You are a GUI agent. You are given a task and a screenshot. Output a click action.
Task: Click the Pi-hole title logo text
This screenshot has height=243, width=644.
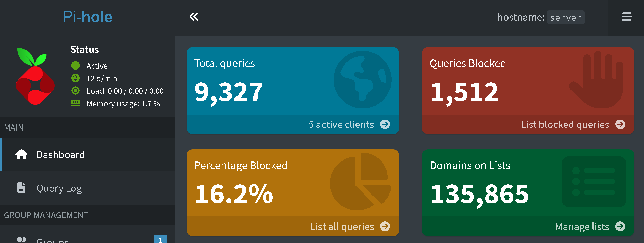pos(88,17)
